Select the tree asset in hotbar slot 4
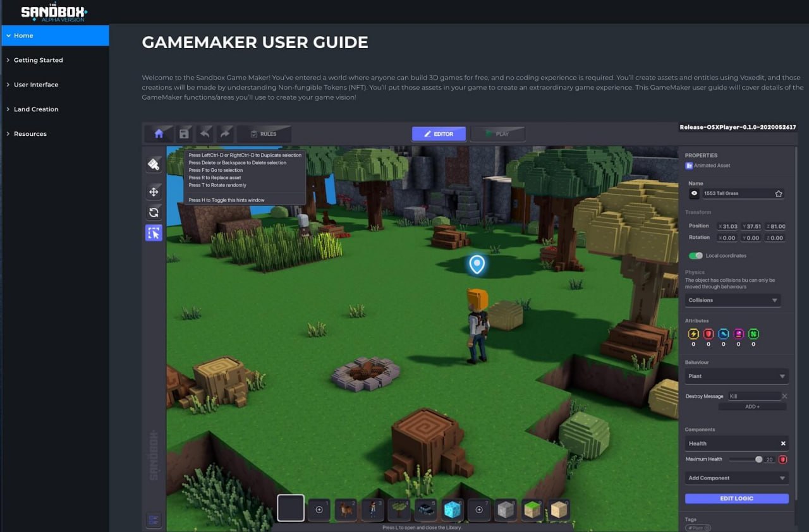 pos(399,509)
